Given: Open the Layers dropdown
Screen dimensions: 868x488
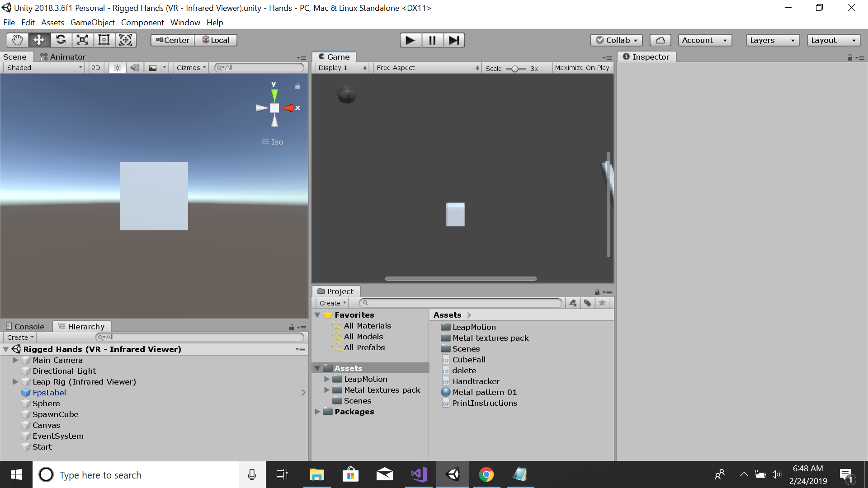Looking at the screenshot, I should tap(772, 40).
